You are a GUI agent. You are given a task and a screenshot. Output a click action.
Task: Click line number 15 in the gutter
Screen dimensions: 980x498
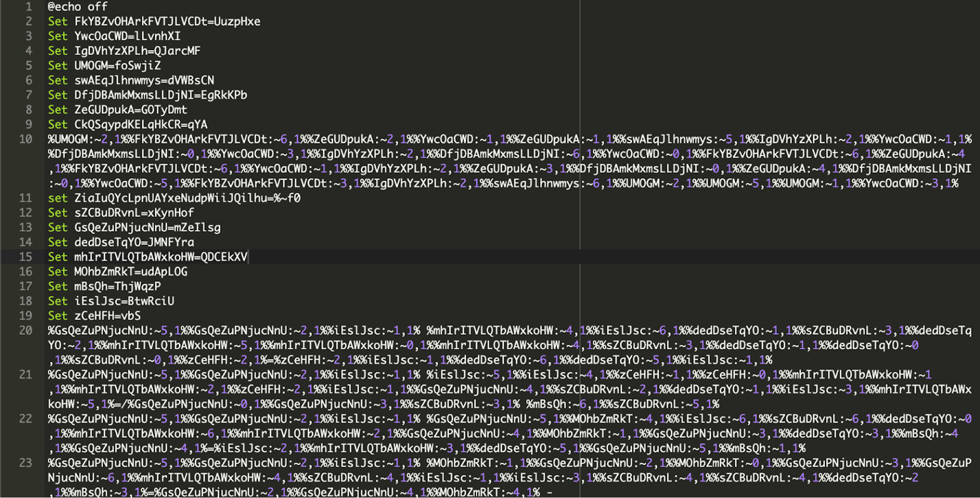click(26, 257)
